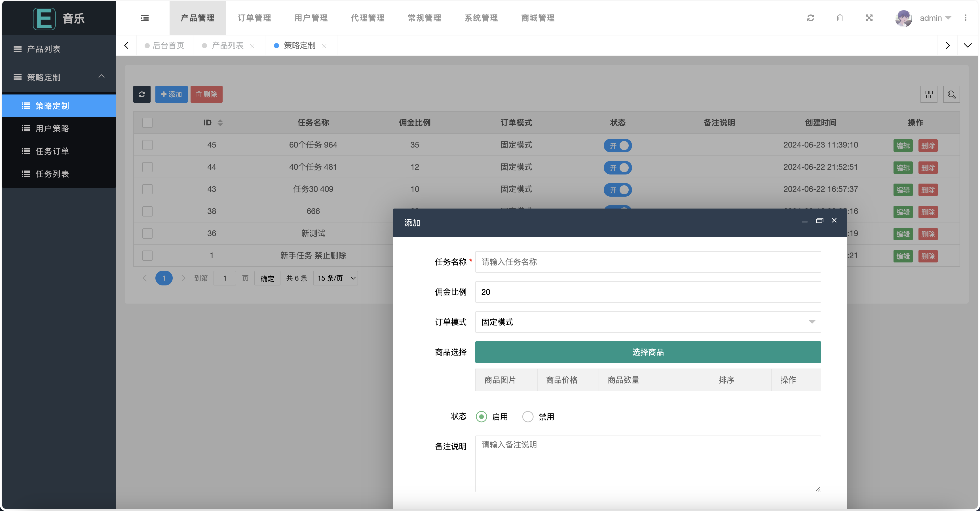Viewport: 980px width, 511px height.
Task: Turn off status switch for task ID 45
Action: [x=617, y=146]
